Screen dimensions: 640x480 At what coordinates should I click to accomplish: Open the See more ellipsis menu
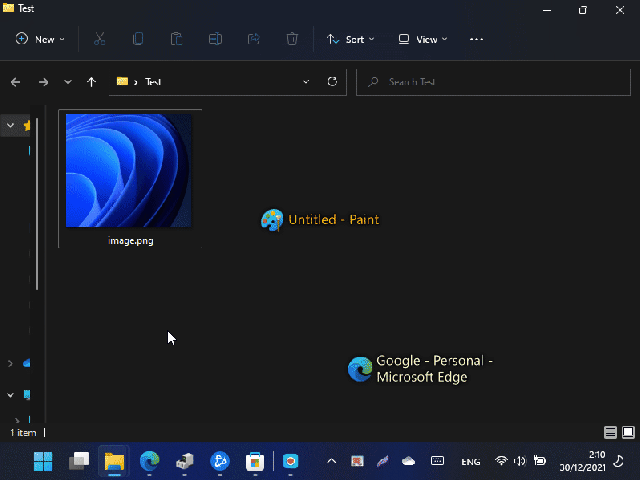click(476, 39)
